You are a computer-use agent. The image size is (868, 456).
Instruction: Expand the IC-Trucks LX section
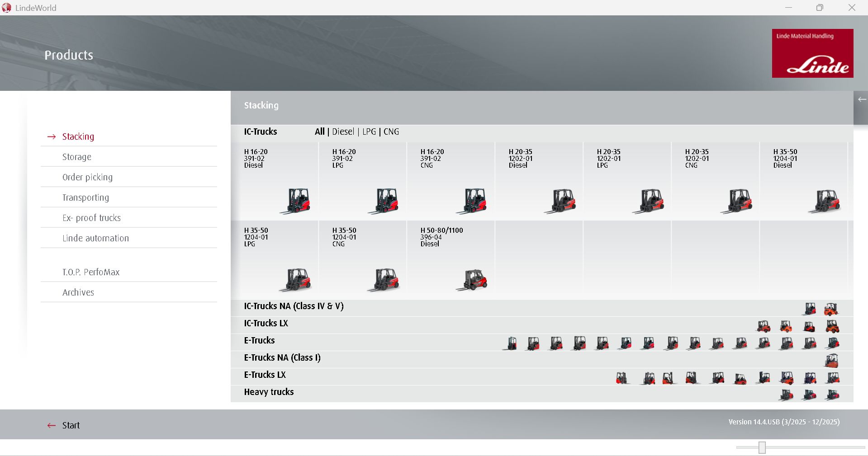542,325
